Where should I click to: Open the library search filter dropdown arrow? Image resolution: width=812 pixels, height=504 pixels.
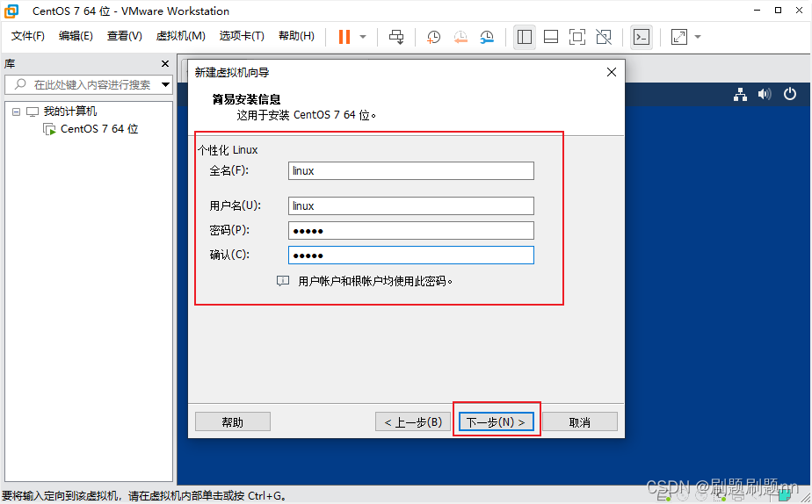(x=166, y=84)
